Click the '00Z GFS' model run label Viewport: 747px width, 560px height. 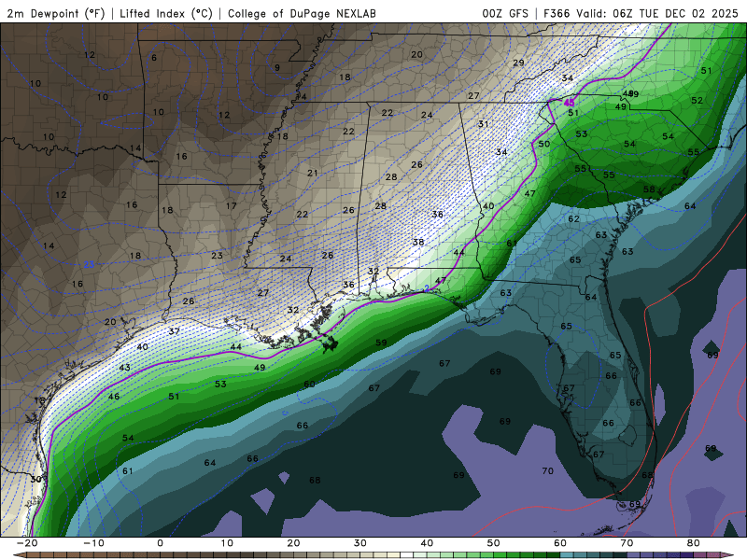pos(505,13)
